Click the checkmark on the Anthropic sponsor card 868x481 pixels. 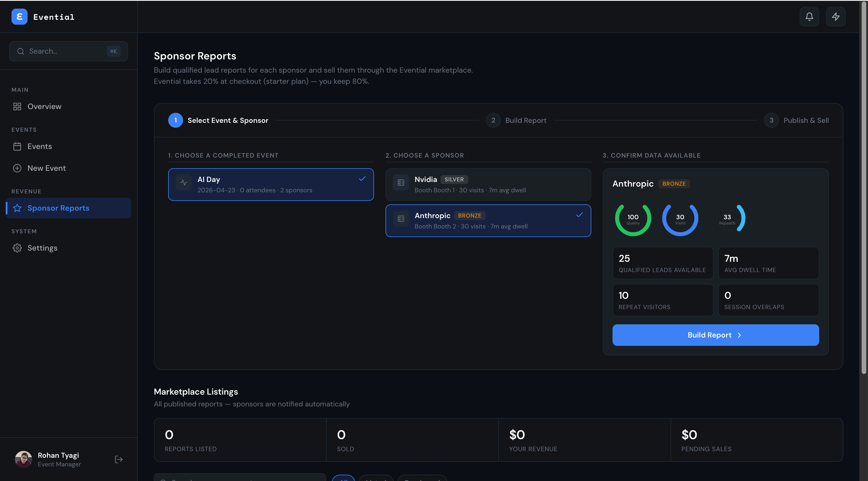pos(579,215)
